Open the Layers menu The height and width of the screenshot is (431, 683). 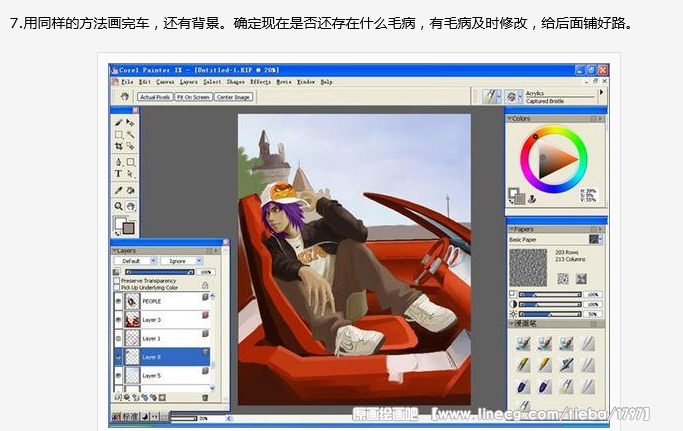[189, 81]
